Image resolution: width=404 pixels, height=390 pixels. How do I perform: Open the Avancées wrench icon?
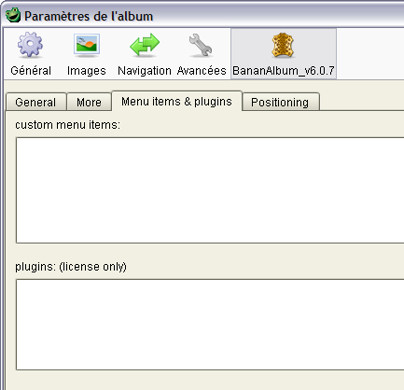point(201,45)
